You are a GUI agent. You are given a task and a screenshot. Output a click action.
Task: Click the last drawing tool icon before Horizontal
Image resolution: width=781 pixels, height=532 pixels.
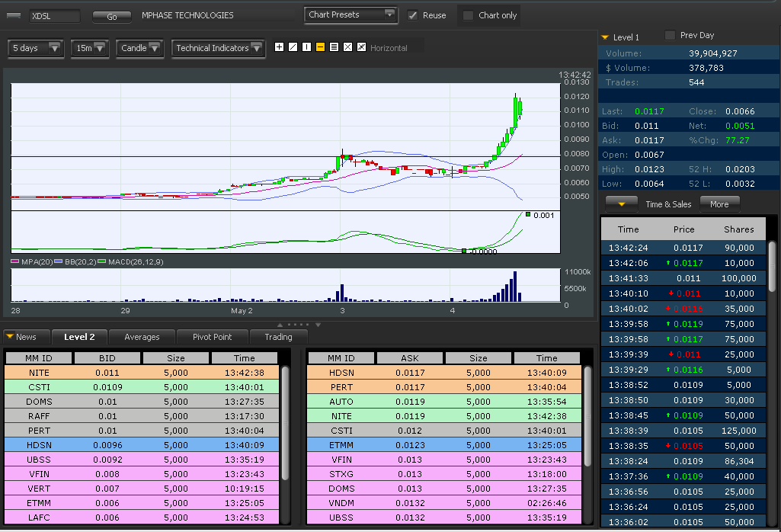361,47
